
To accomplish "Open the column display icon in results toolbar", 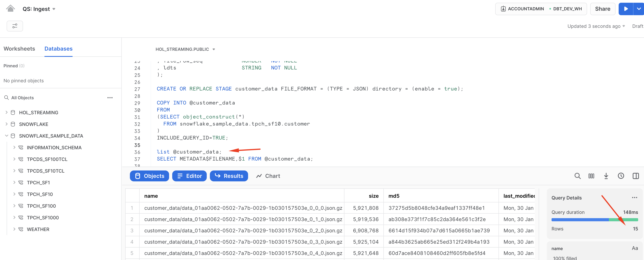I will [x=592, y=176].
